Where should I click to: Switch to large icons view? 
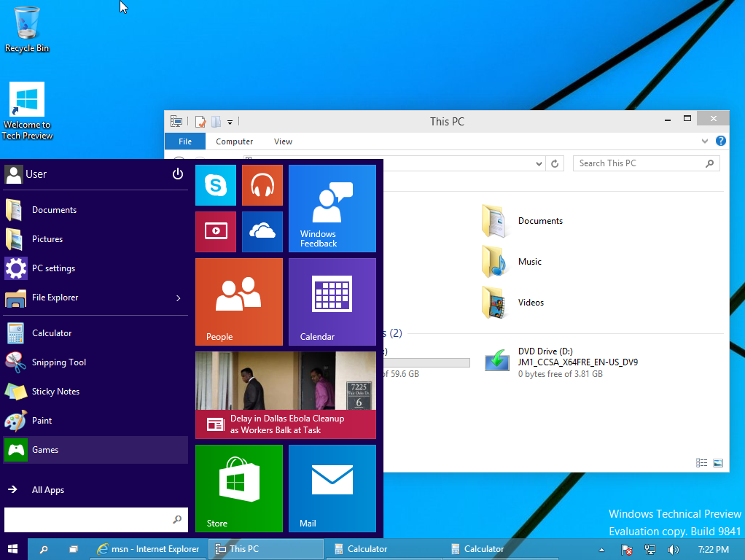pyautogui.click(x=718, y=462)
